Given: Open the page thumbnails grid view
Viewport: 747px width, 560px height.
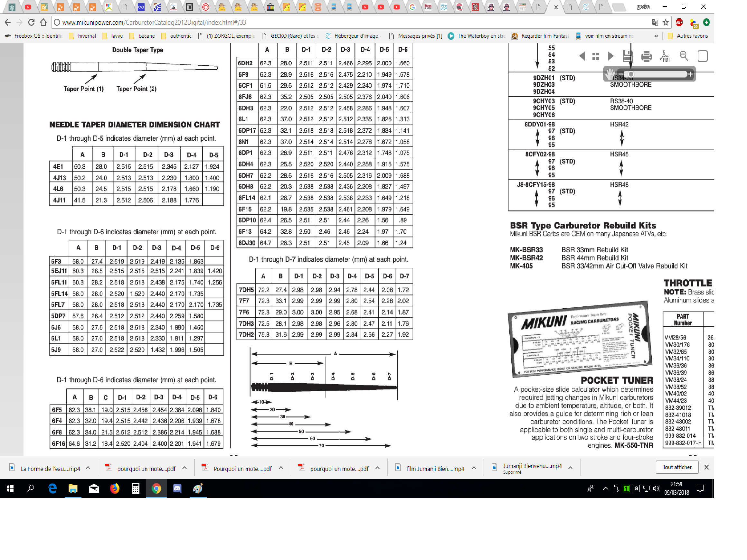Looking at the screenshot, I should pyautogui.click(x=596, y=56).
